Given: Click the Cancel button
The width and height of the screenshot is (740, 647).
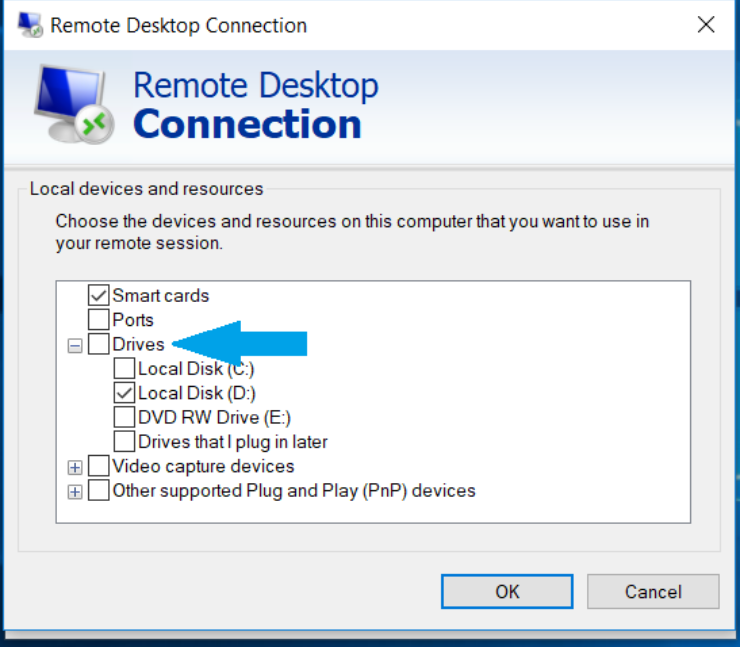Looking at the screenshot, I should pyautogui.click(x=653, y=591).
